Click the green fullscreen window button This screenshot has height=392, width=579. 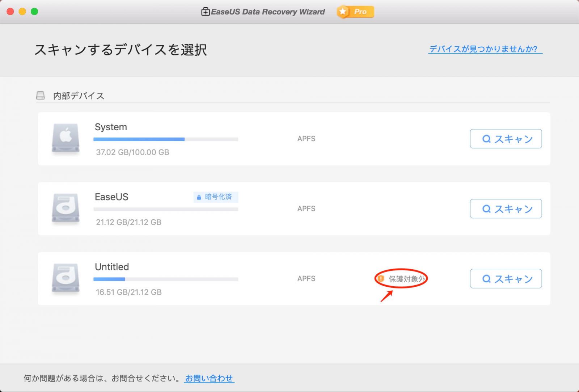pyautogui.click(x=34, y=12)
